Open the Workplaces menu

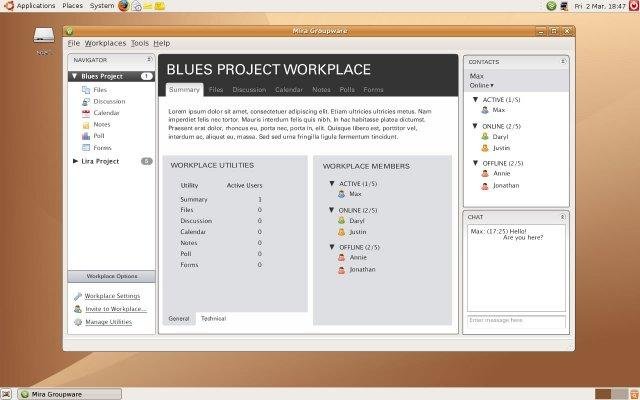[105, 43]
